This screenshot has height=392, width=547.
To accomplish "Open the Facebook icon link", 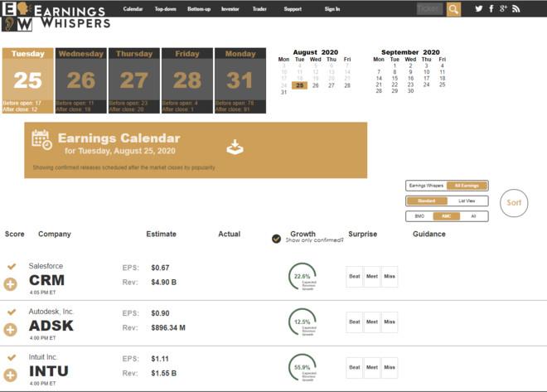I will pos(491,9).
